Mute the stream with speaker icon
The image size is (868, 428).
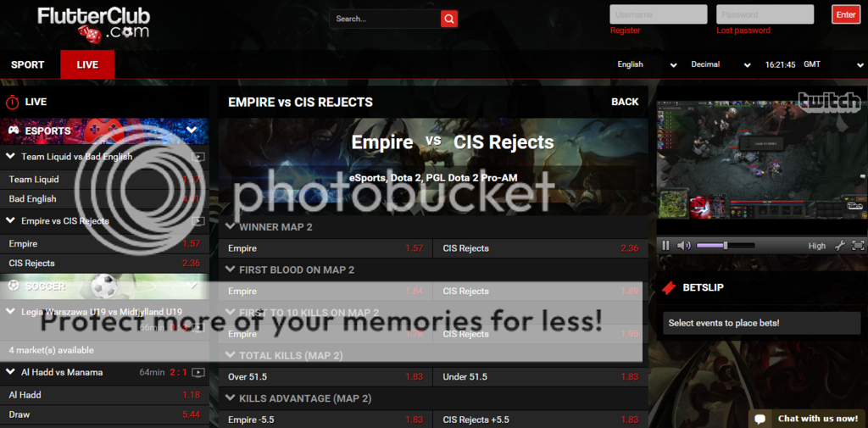[x=684, y=245]
